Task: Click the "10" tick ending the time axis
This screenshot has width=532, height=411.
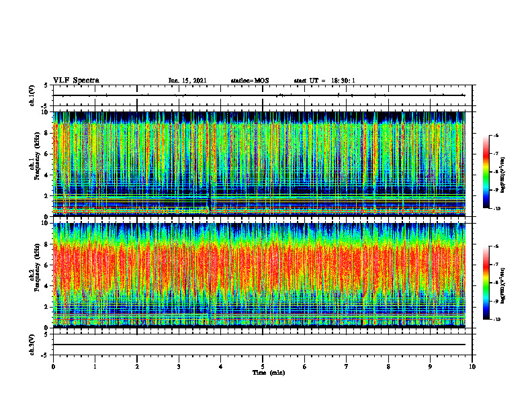Action: tap(472, 367)
